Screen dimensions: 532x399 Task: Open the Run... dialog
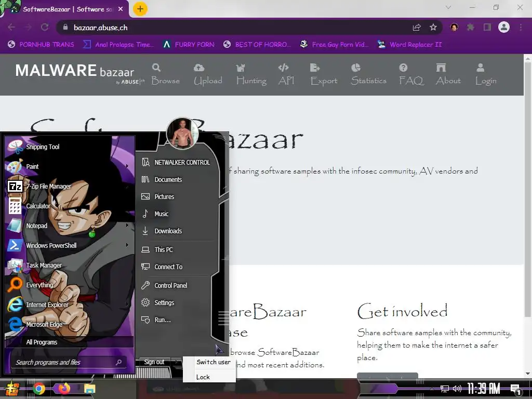(177, 320)
